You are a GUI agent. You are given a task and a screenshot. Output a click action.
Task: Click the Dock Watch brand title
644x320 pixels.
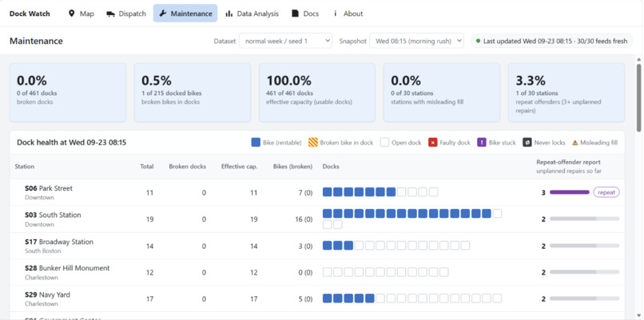point(30,14)
